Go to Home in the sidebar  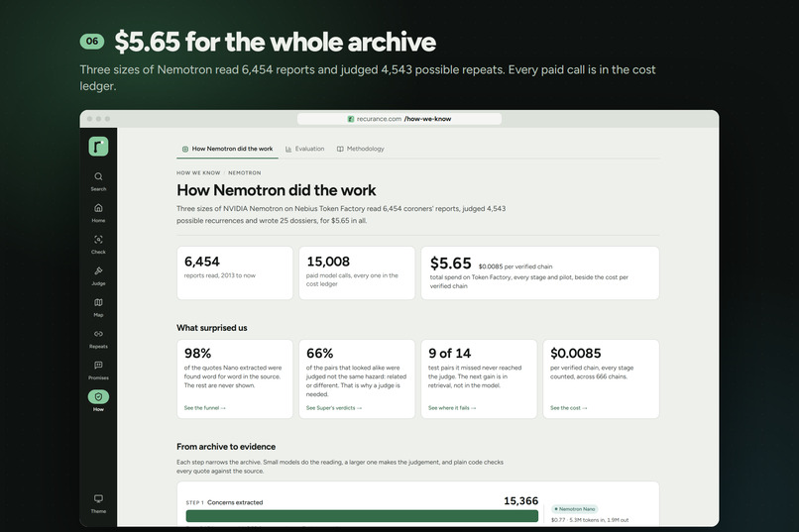pyautogui.click(x=98, y=213)
